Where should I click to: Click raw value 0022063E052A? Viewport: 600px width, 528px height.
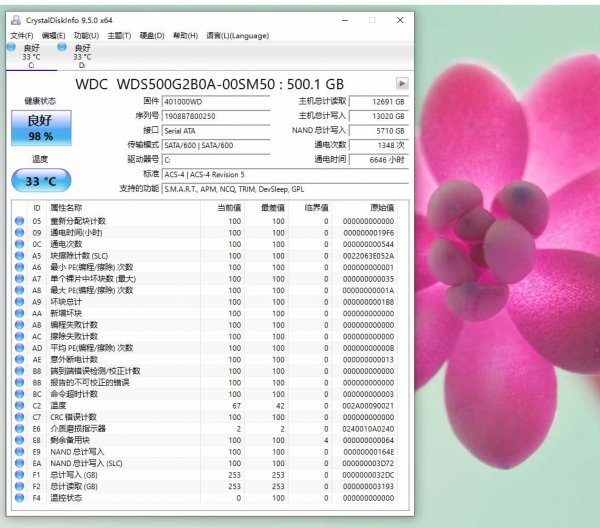pyautogui.click(x=368, y=256)
